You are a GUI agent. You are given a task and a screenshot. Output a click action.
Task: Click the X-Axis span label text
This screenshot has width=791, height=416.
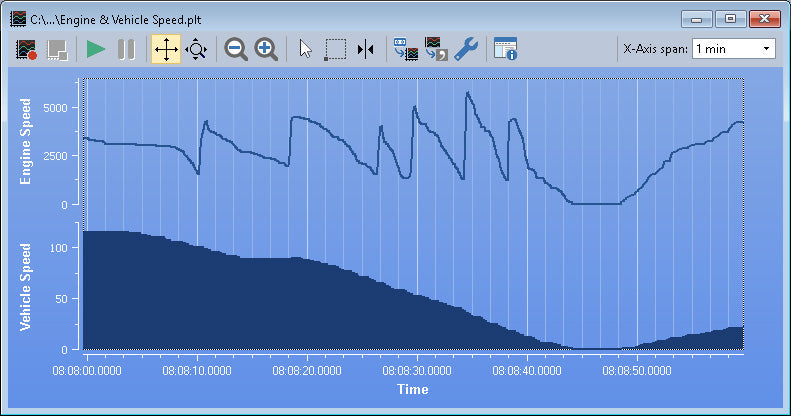click(x=655, y=49)
